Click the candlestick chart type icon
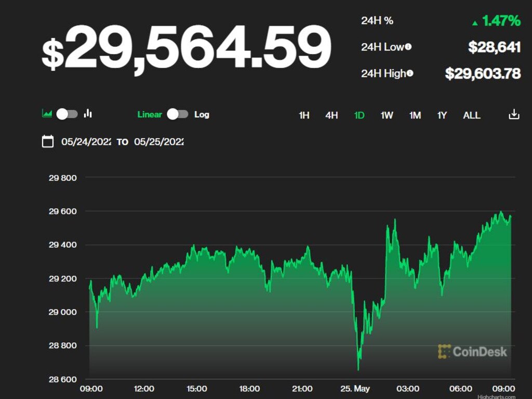This screenshot has width=532, height=399. pos(88,113)
